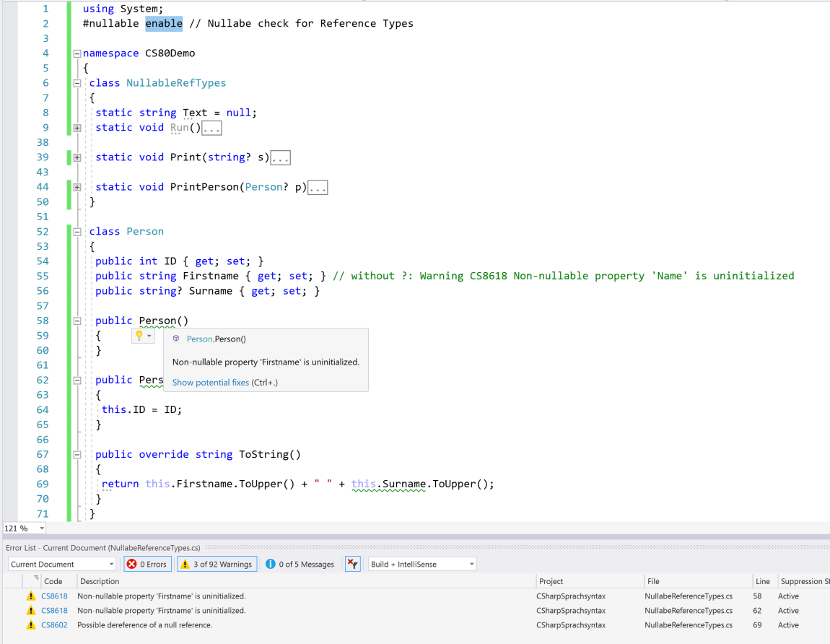This screenshot has width=830, height=644.
Task: Toggle the 3 of 92 Warnings filter
Action: coord(217,564)
